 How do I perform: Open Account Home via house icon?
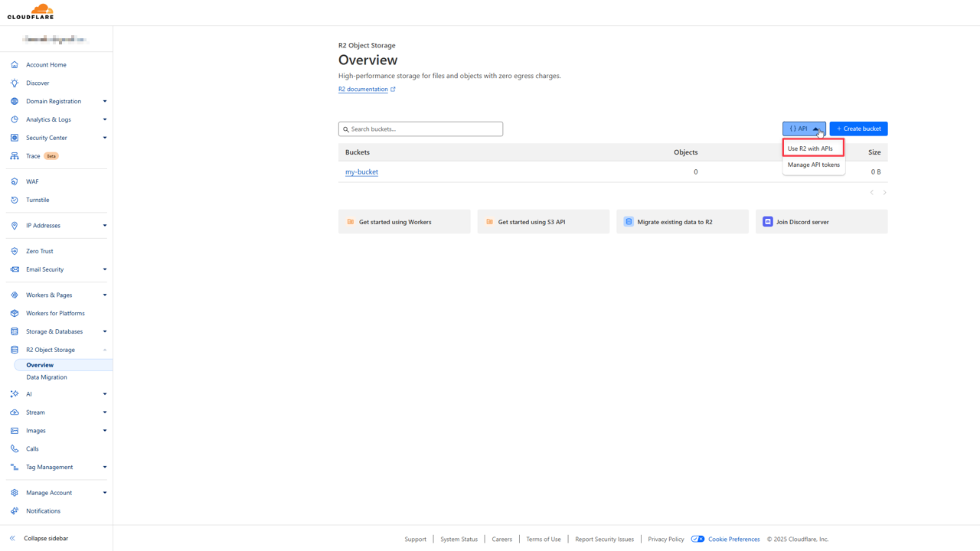[15, 65]
